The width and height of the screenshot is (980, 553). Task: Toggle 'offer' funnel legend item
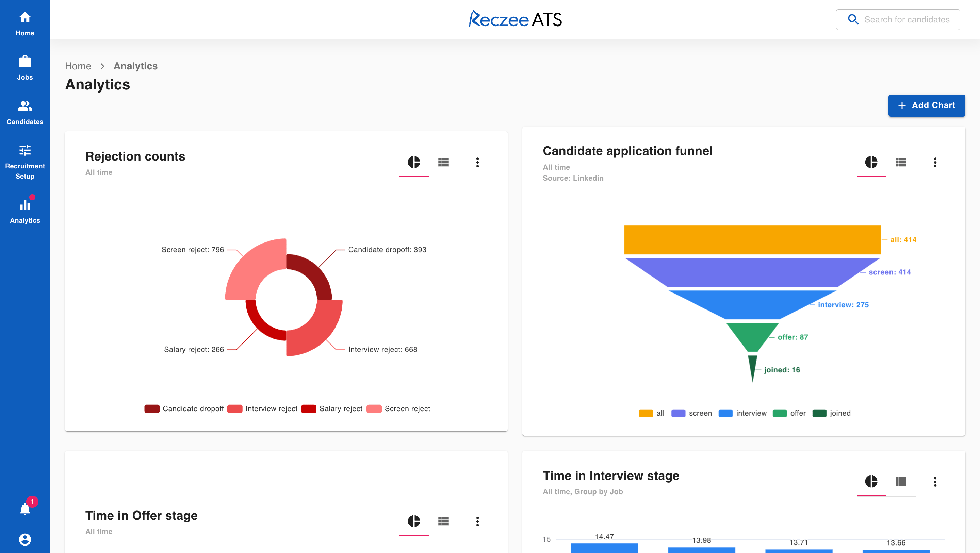789,414
